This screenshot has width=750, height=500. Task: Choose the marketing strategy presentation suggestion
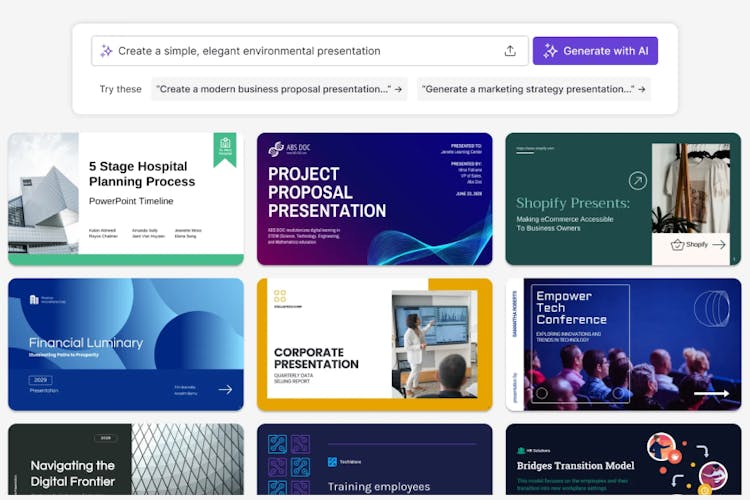click(533, 89)
